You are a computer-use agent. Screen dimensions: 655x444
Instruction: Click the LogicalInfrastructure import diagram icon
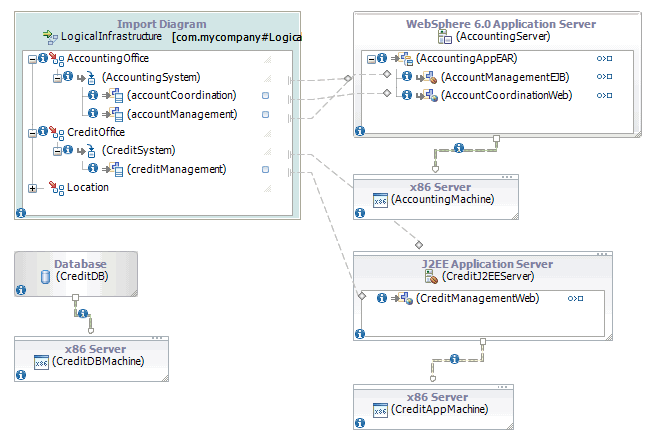(x=50, y=37)
